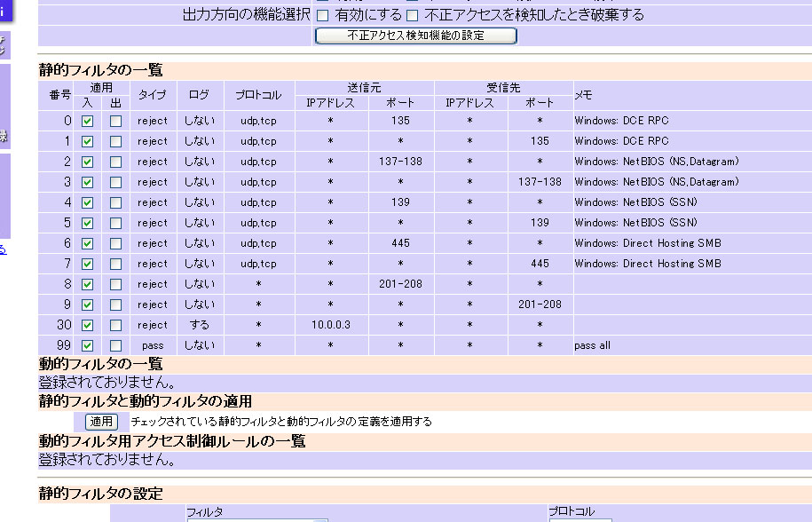Open 不正アクセス検知機能の設定 button
Screen dimensions: 812x522
tap(415, 36)
